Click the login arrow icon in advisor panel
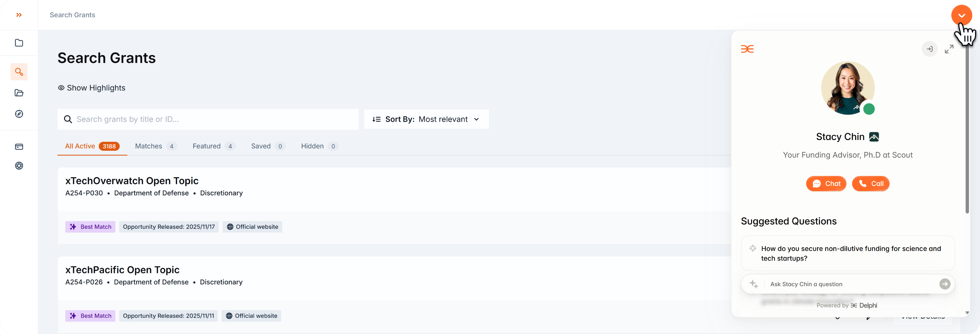The width and height of the screenshot is (980, 334). (930, 49)
